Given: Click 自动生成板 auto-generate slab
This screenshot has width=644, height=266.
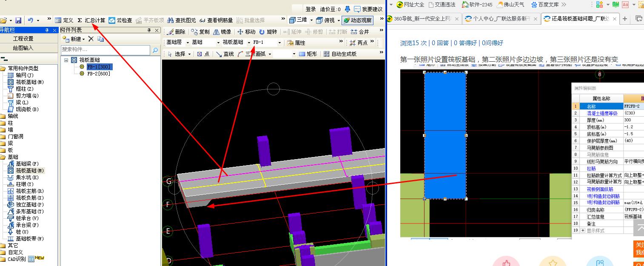Looking at the screenshot, I should (340, 54).
